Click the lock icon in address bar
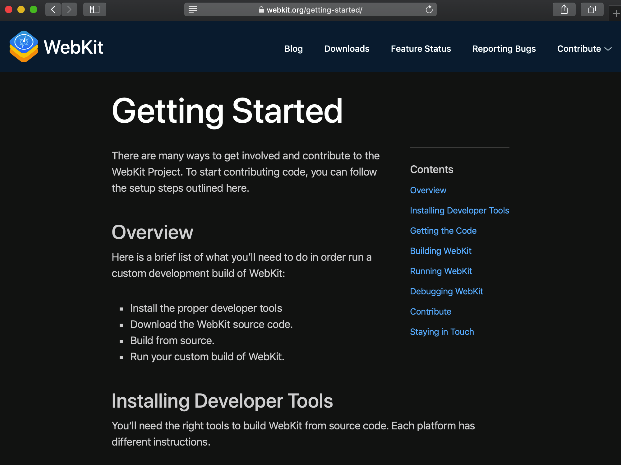 coord(261,10)
